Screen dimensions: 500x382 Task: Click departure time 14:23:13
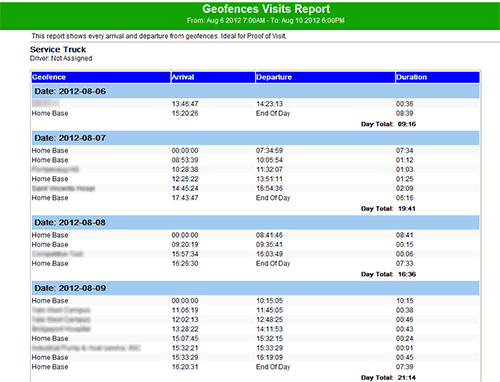269,104
